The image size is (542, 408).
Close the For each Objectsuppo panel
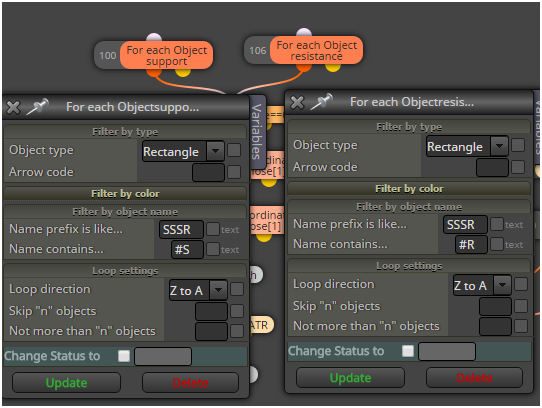[13, 107]
